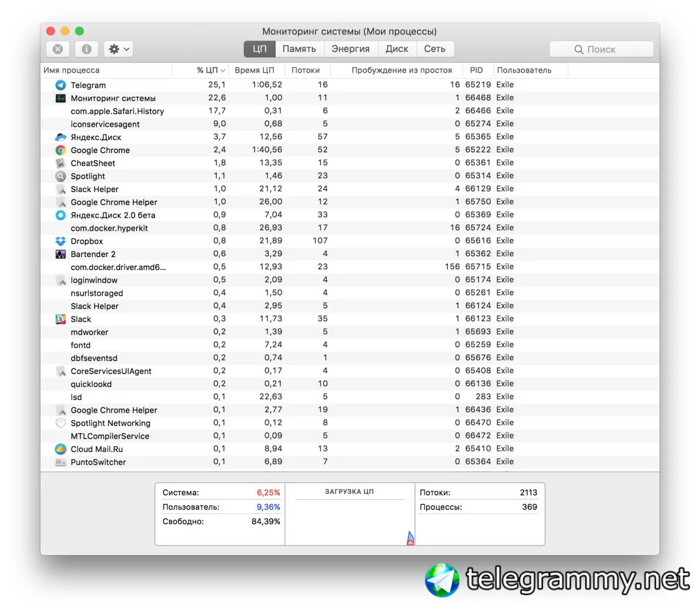
Task: Select the com.docker.hyperkit process name
Action: (109, 228)
